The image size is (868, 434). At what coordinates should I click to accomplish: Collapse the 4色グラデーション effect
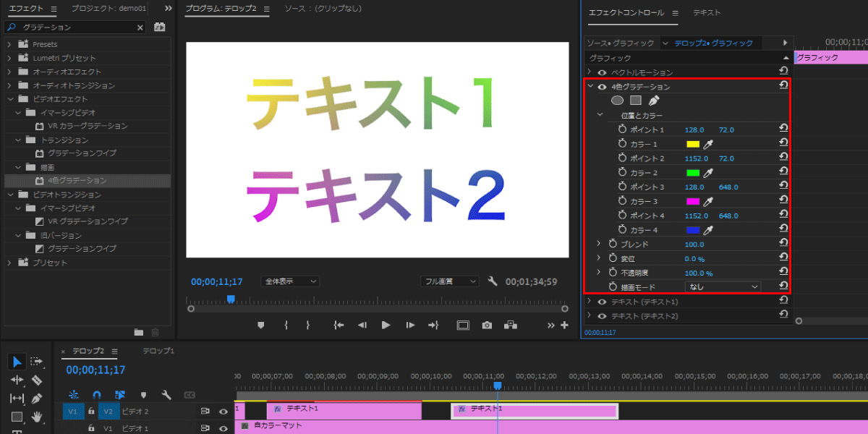pos(589,87)
